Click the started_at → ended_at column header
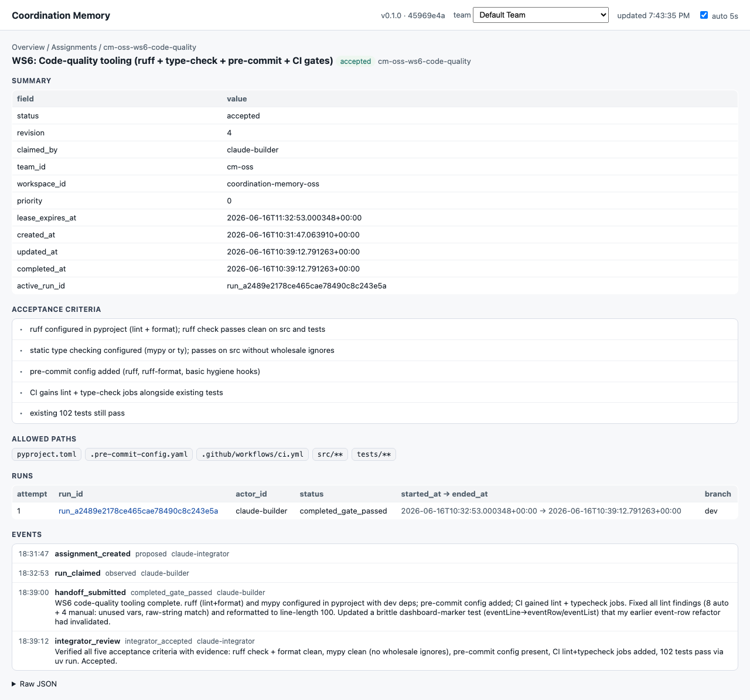 tap(444, 494)
